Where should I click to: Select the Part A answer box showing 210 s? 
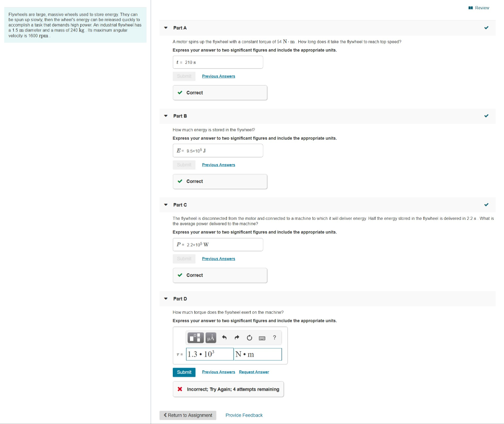(x=218, y=62)
